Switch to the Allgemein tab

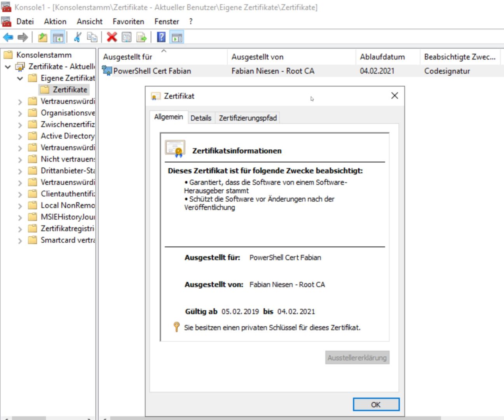(169, 117)
